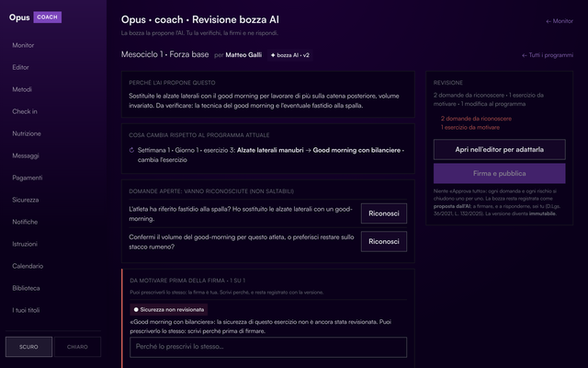Screen dimensions: 588x368
Task: Click Firma e pubblica button
Action: 499,174
